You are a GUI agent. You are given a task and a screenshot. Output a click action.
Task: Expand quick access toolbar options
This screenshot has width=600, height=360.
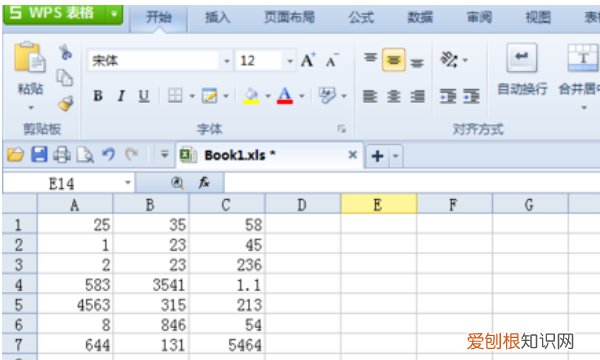[x=165, y=155]
